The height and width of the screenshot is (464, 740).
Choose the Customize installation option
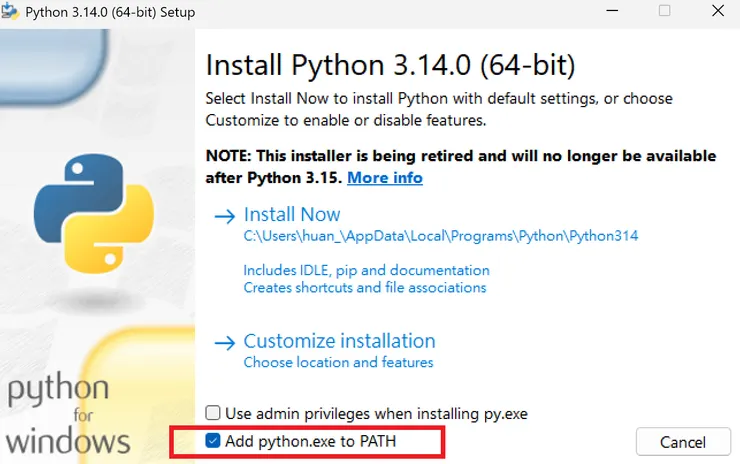tap(340, 341)
